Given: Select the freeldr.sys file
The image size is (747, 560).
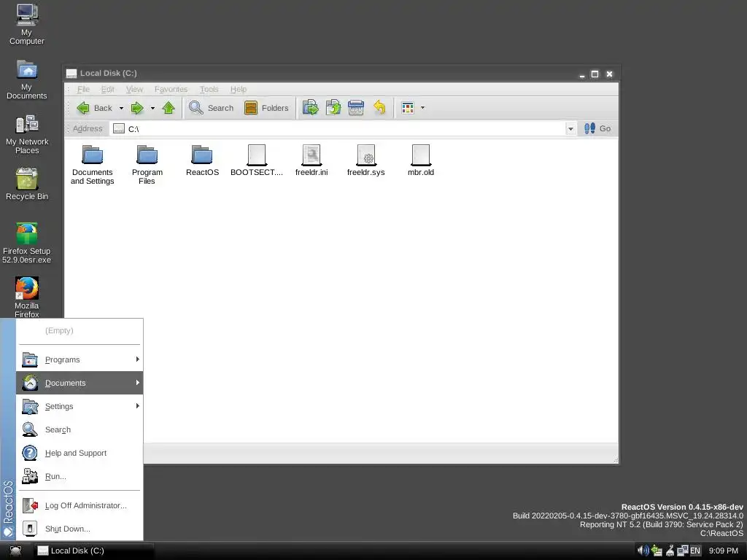Looking at the screenshot, I should (366, 161).
